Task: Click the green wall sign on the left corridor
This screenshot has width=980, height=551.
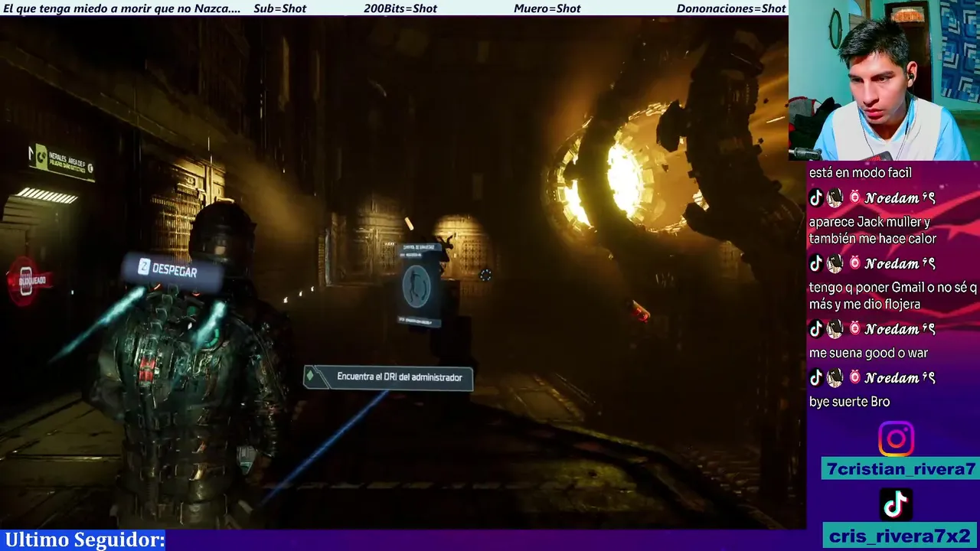Action: pos(61,161)
